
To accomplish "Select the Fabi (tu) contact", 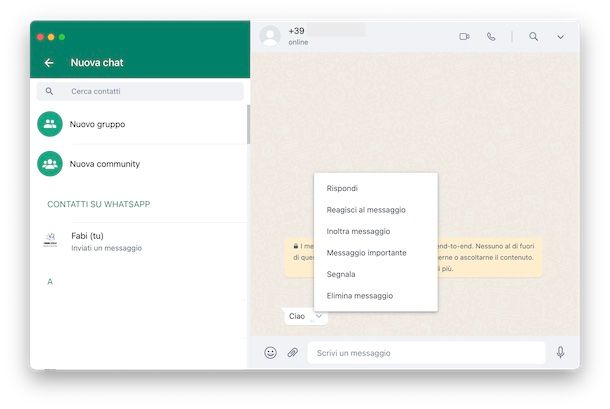I will [x=140, y=241].
